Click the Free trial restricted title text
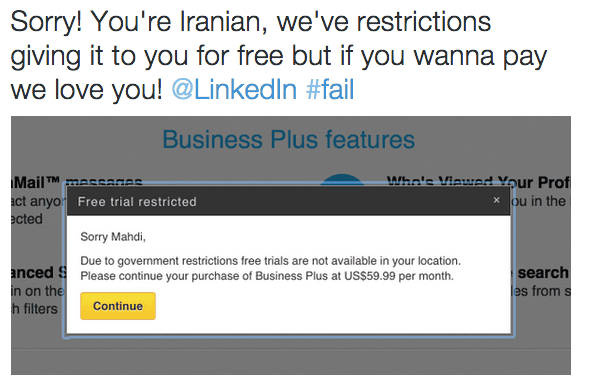The height and width of the screenshot is (384, 595). tap(137, 201)
